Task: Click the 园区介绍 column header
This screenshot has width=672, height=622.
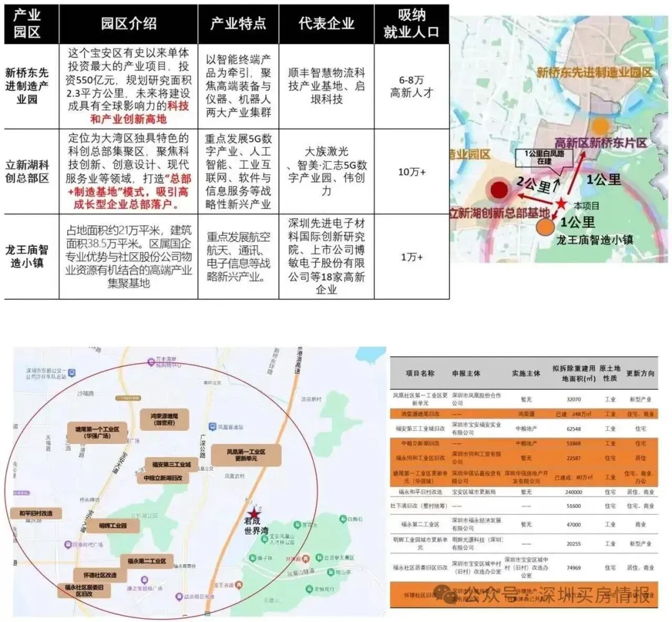Action: pos(129,23)
